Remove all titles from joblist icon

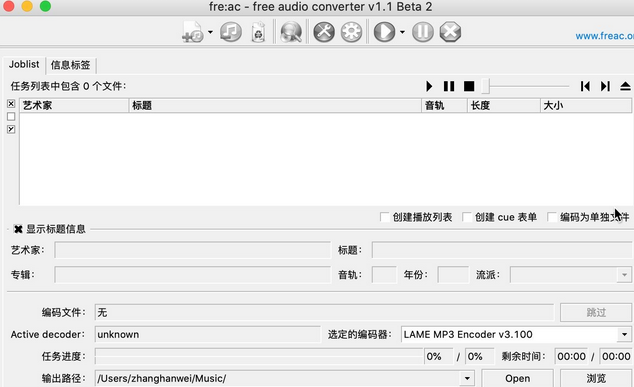[x=258, y=32]
